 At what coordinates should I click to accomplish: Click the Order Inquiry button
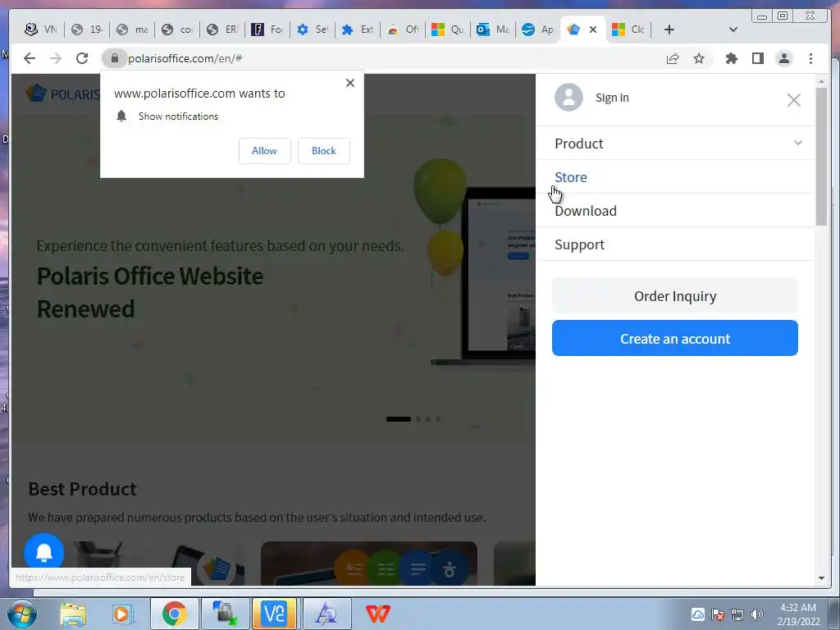tap(675, 295)
